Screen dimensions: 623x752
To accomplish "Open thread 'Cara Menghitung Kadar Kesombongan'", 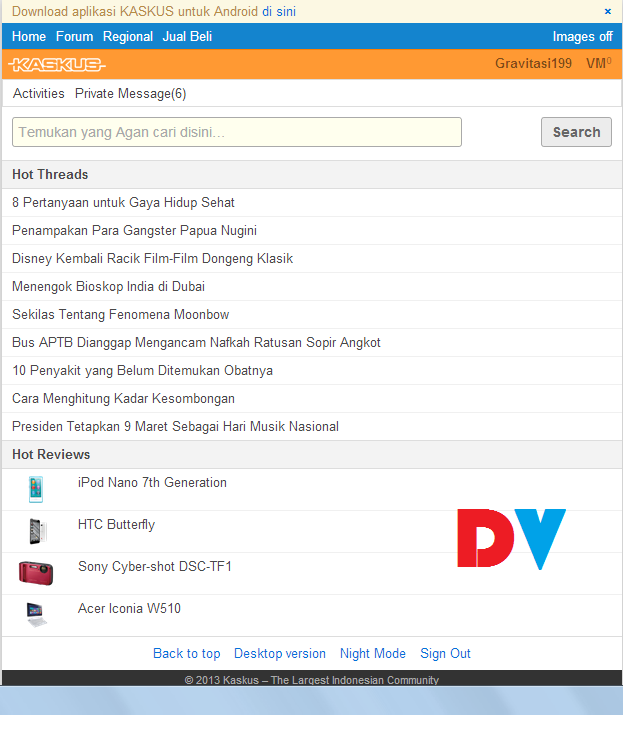I will pos(123,399).
